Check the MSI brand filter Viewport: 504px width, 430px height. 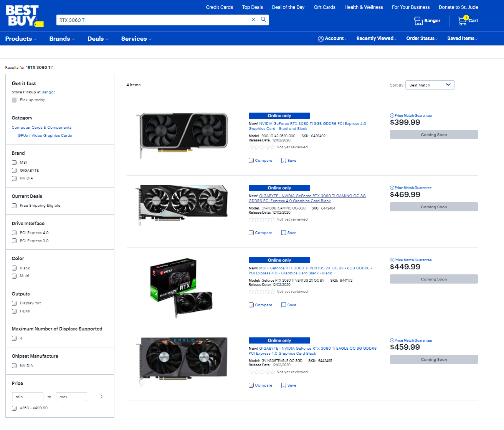point(14,163)
